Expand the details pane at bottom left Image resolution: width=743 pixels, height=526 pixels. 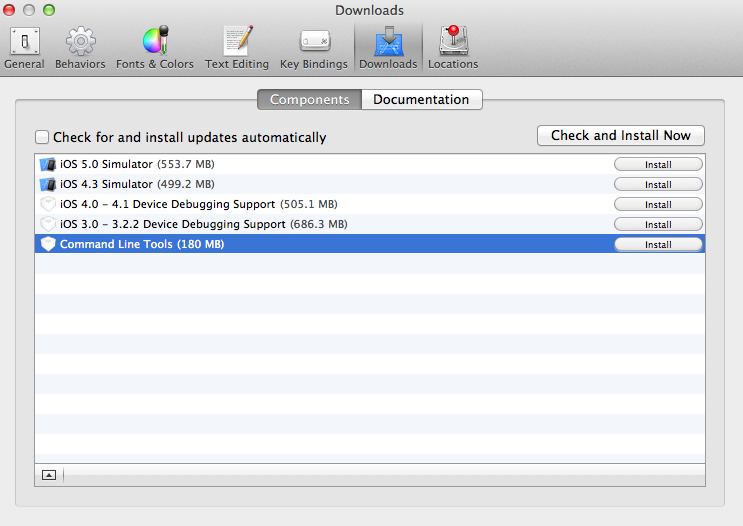point(49,475)
